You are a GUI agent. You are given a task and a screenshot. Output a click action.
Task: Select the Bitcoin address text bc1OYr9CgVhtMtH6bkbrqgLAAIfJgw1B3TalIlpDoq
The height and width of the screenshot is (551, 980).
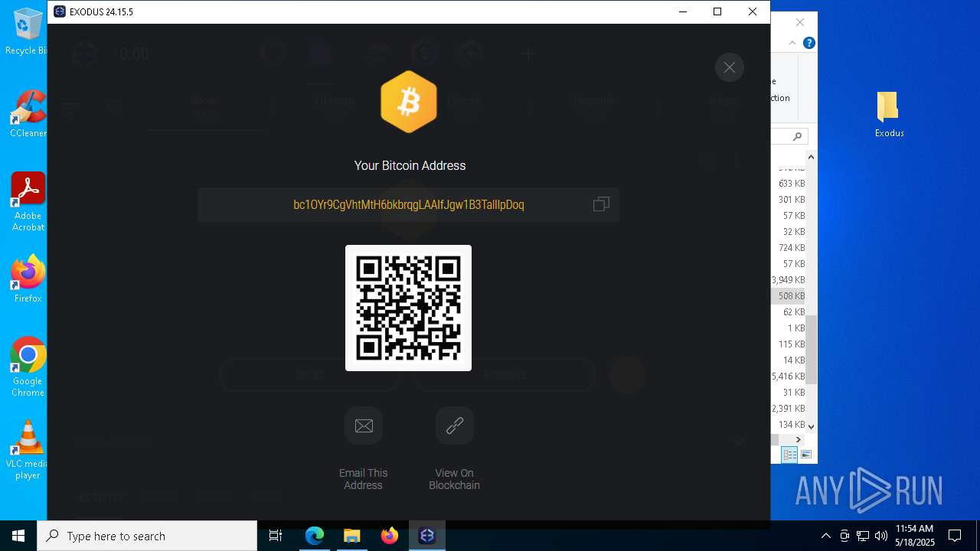pyautogui.click(x=409, y=204)
